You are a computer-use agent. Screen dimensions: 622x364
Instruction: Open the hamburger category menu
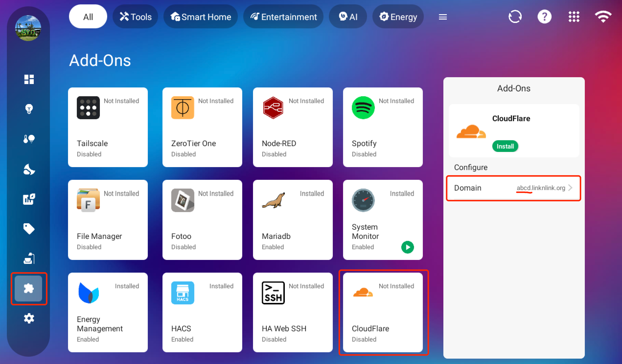coord(443,17)
